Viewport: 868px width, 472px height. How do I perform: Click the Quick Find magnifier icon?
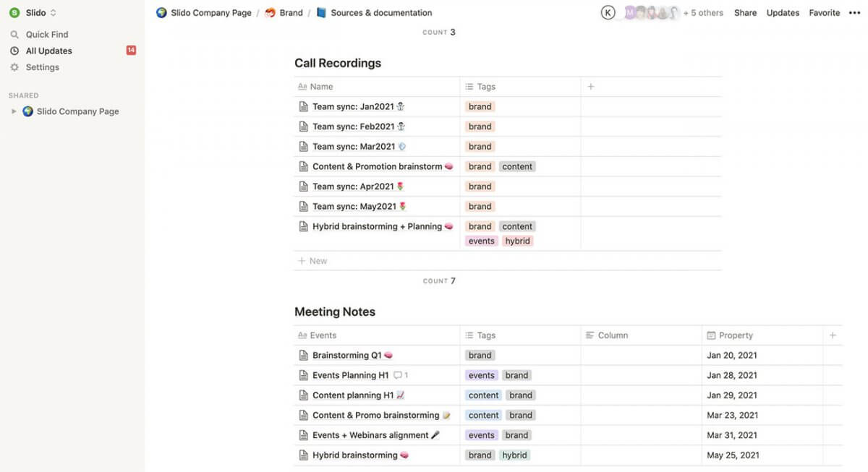[x=15, y=34]
